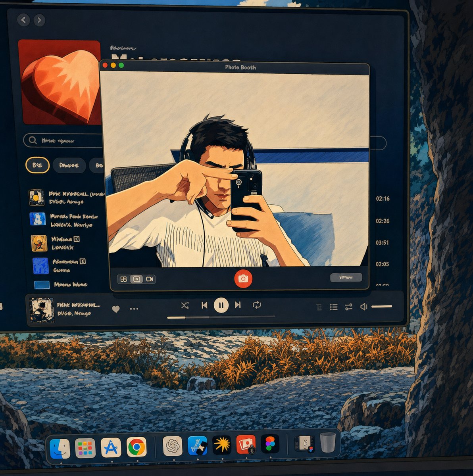Open the Effects button in Photo Booth

coord(346,277)
